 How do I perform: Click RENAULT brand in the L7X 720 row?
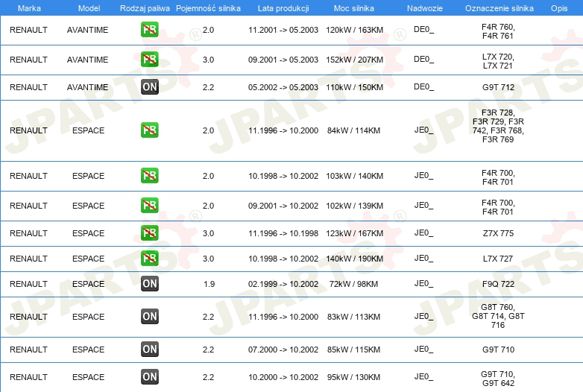click(x=28, y=60)
